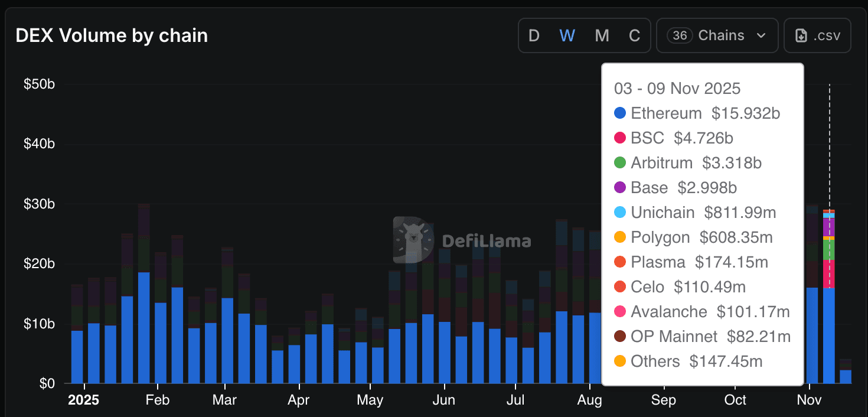Click the light-blue Unichain legend dot
Screen dimensions: 868x417
[x=620, y=213]
